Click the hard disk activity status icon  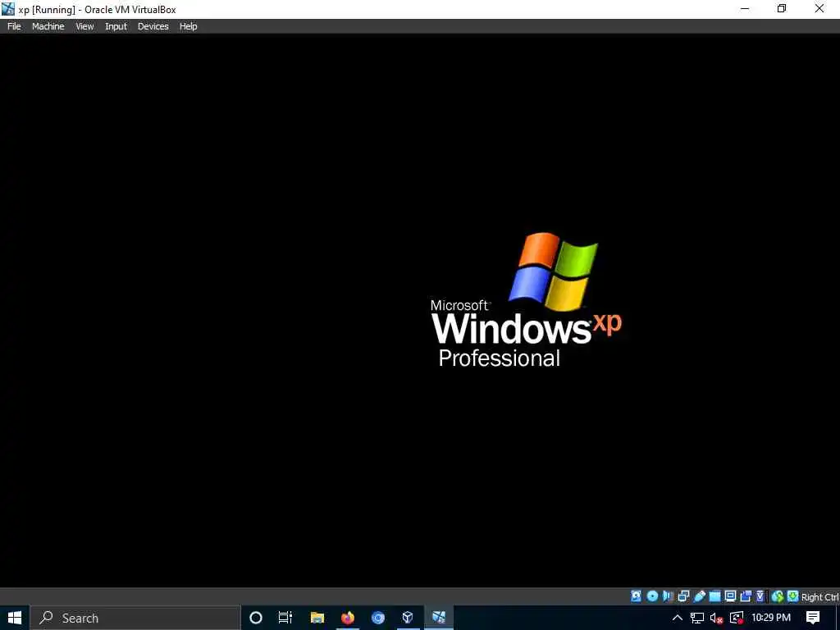[x=637, y=596]
